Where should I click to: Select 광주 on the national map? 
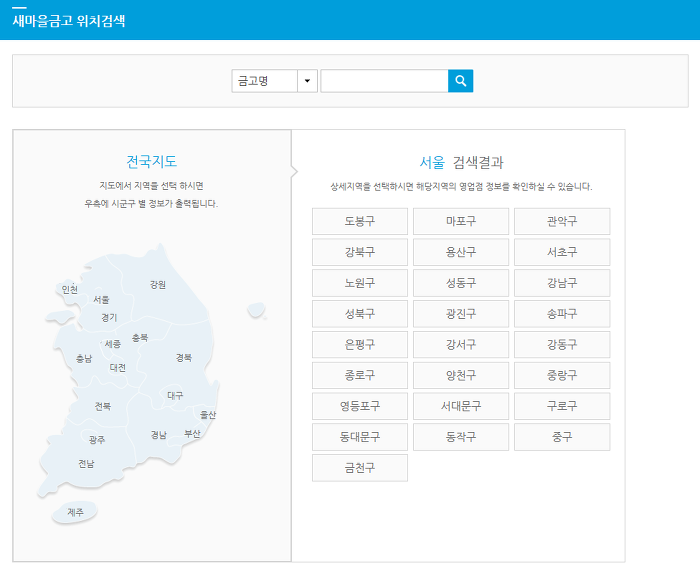pos(96,440)
